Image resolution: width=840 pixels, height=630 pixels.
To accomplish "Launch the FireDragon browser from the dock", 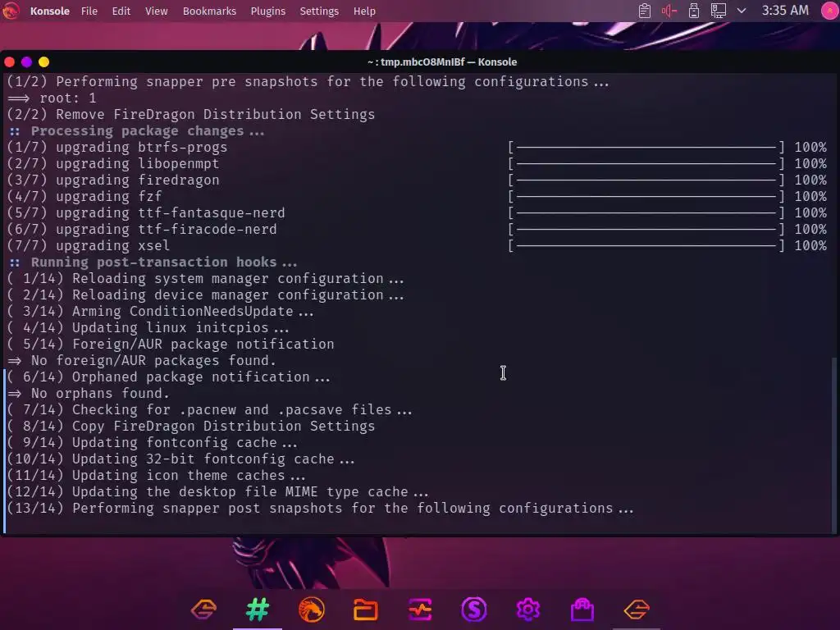I will click(312, 609).
